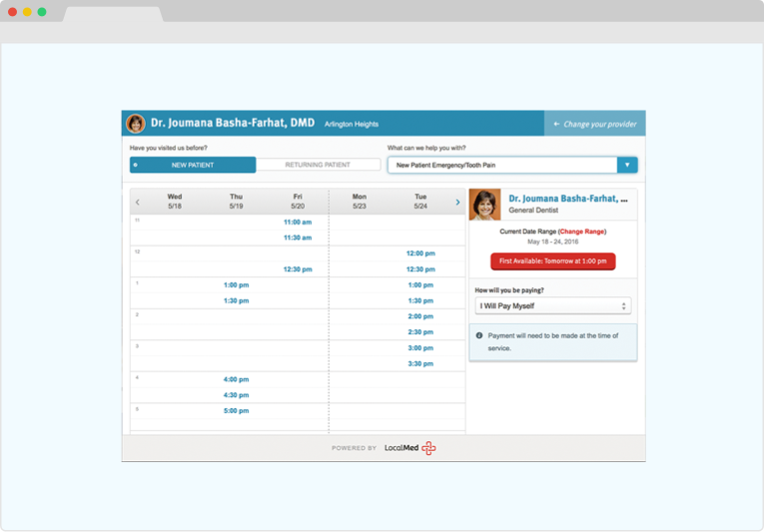Screen dimensions: 764x532
Task: Book the Tuesday 2:30 pm slot
Action: point(420,331)
